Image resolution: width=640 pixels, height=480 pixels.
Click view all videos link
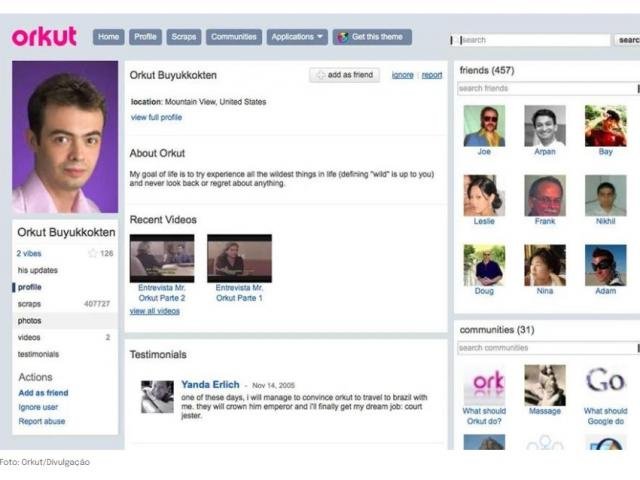(x=155, y=311)
